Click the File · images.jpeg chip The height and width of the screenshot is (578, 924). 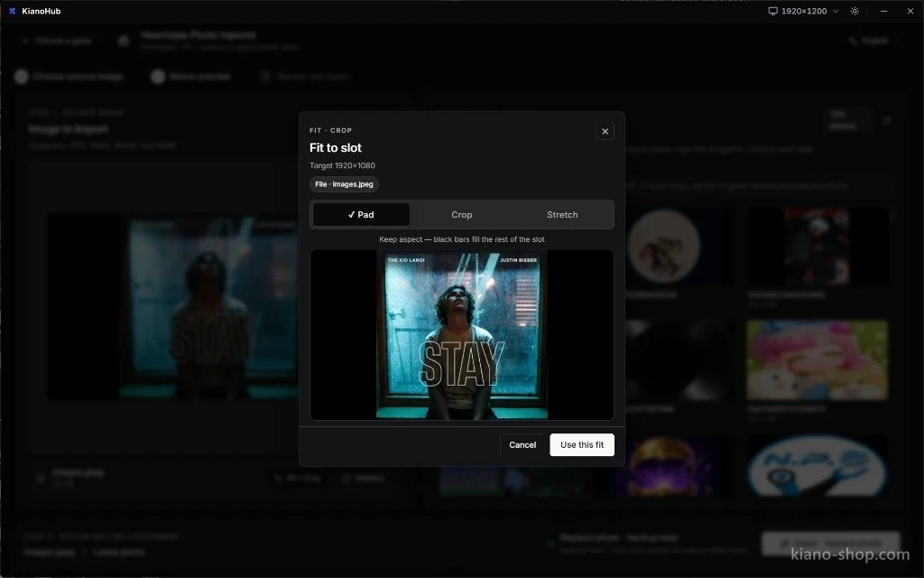[344, 184]
